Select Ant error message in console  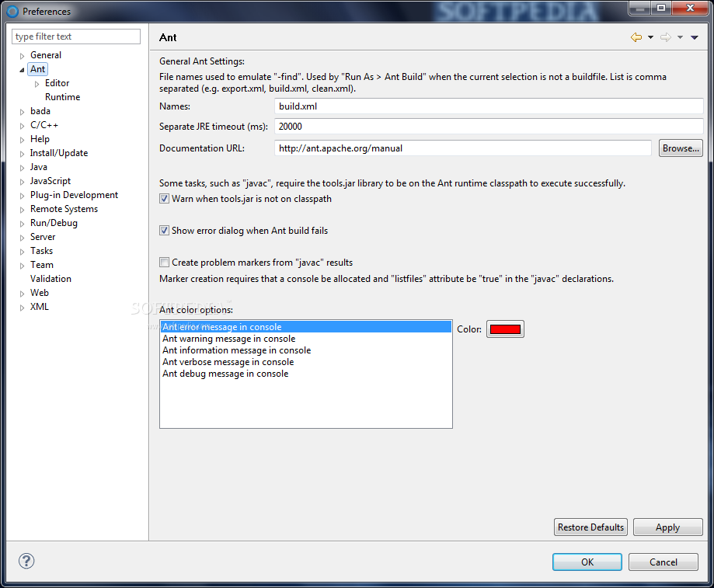click(306, 327)
